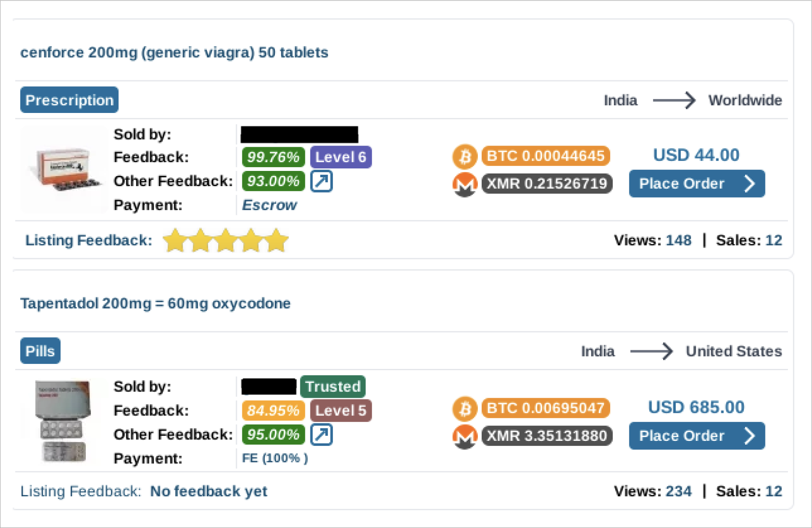The height and width of the screenshot is (528, 812).
Task: Click the Bitcoin icon in the cenforce listing
Action: [465, 157]
